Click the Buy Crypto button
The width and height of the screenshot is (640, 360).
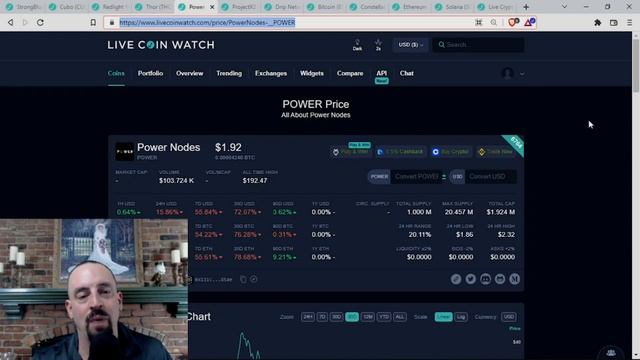[451, 151]
